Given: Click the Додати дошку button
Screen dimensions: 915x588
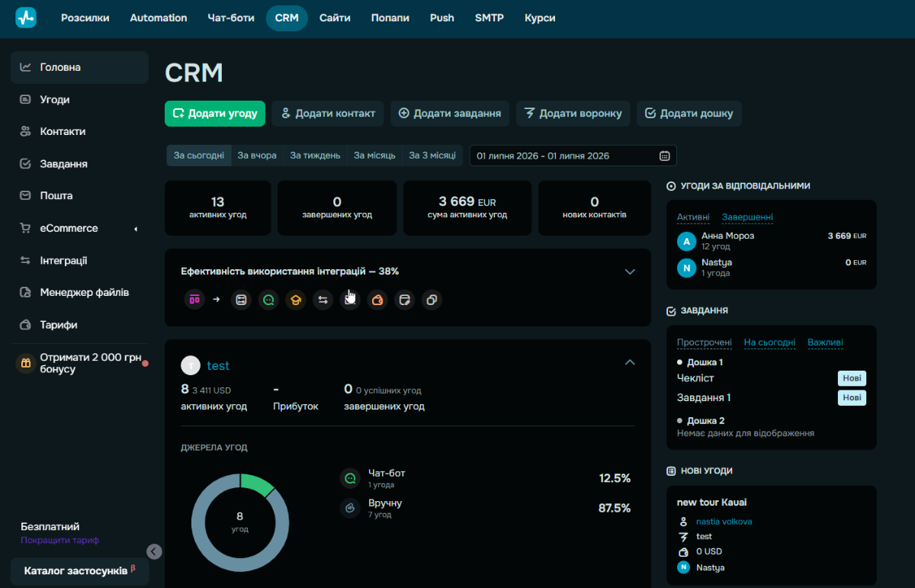Looking at the screenshot, I should click(689, 114).
